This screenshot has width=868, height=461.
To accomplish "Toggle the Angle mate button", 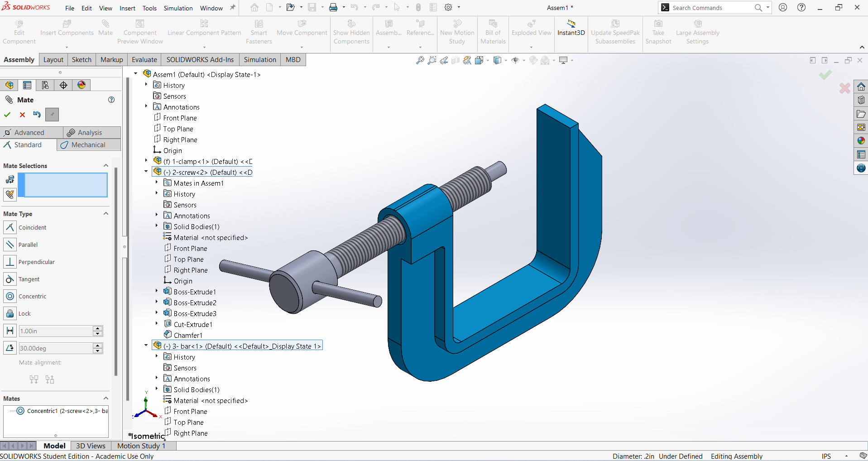I will coord(10,348).
